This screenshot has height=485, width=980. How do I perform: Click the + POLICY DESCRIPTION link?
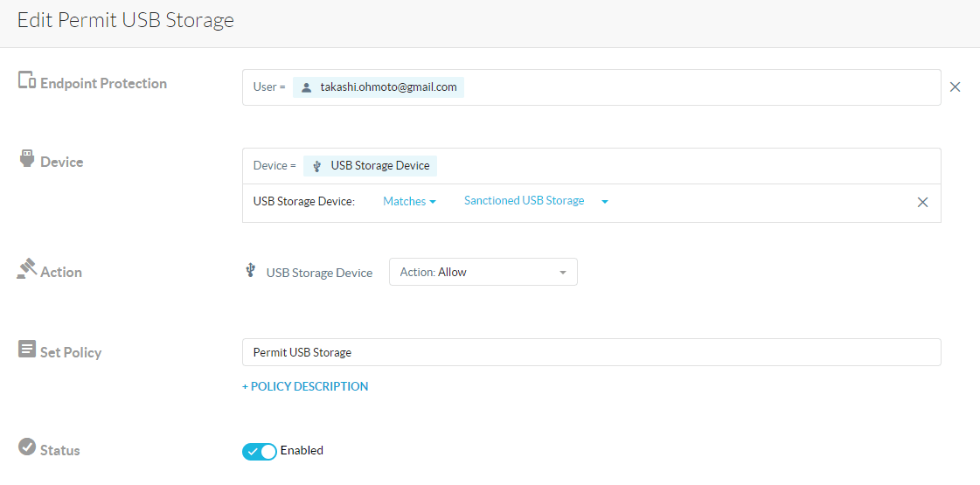305,386
